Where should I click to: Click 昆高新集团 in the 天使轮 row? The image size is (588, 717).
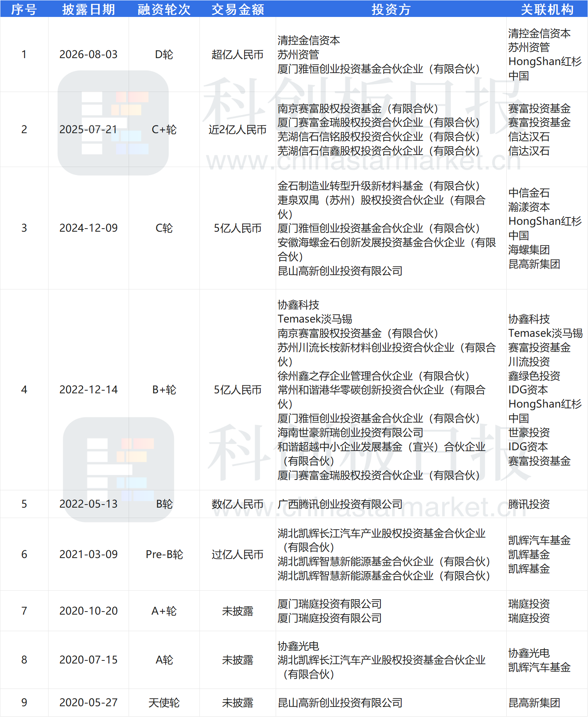534,702
